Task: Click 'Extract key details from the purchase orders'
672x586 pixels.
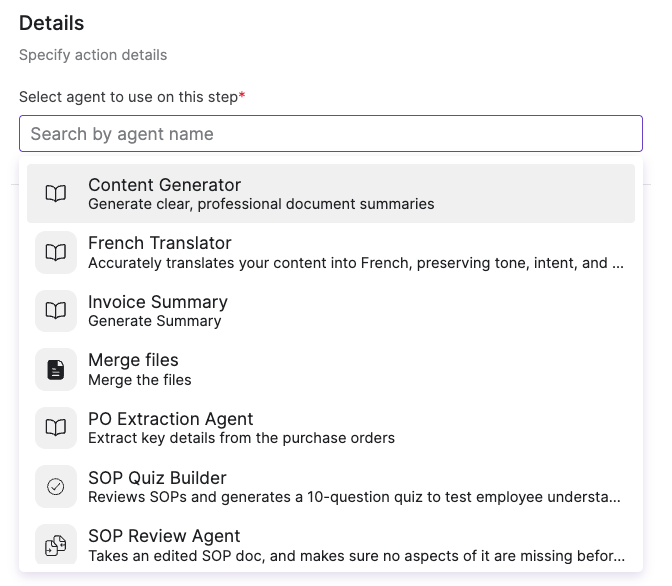Action: click(241, 438)
